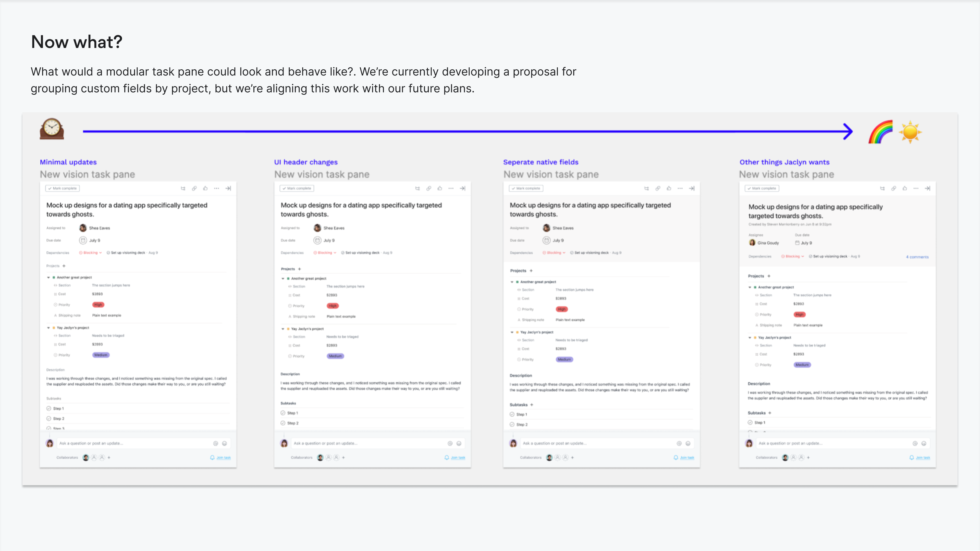Copy task link icon in UI header changes pane
The width and height of the screenshot is (980, 551).
pos(429,188)
